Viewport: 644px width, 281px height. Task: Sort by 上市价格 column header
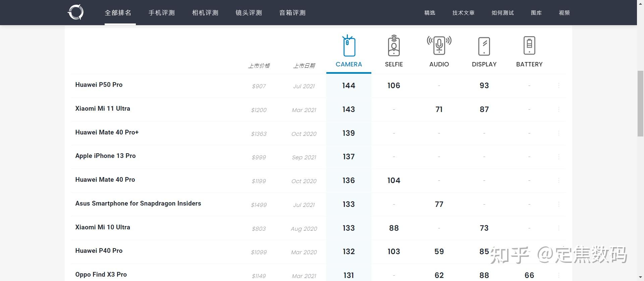pyautogui.click(x=259, y=66)
